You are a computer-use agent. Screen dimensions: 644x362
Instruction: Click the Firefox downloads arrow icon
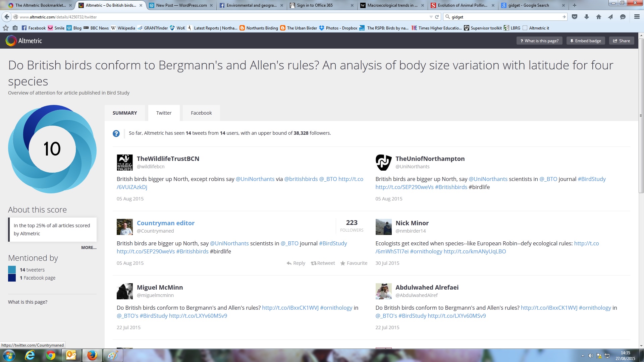pos(587,17)
